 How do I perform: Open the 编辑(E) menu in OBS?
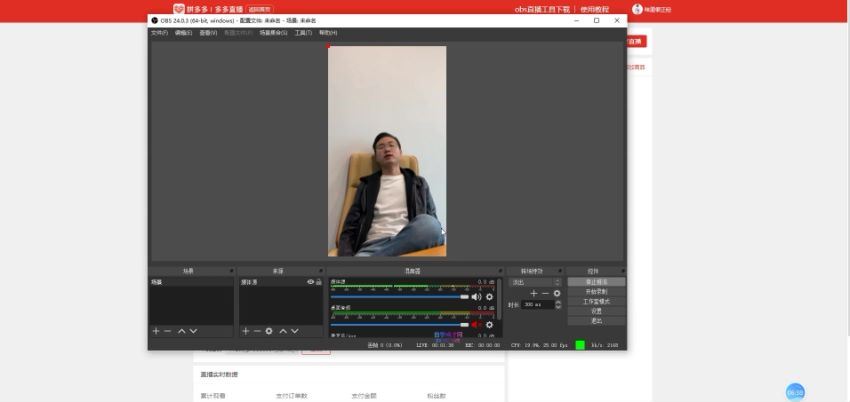coord(183,33)
